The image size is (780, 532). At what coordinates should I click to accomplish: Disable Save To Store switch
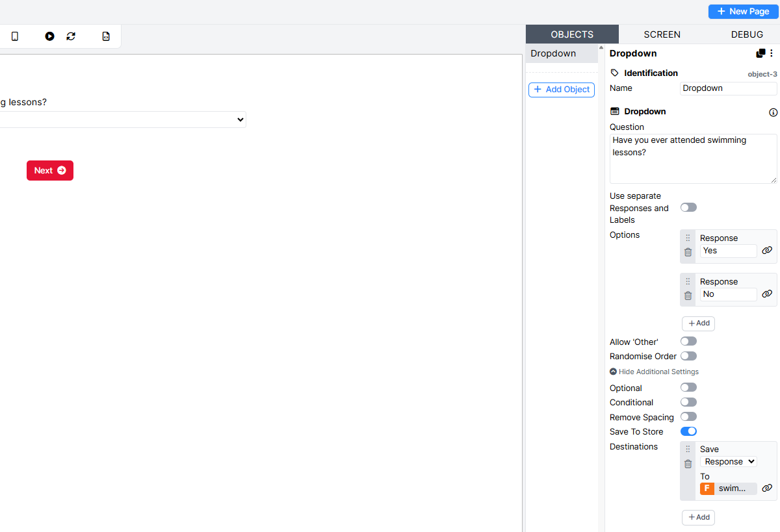click(688, 431)
